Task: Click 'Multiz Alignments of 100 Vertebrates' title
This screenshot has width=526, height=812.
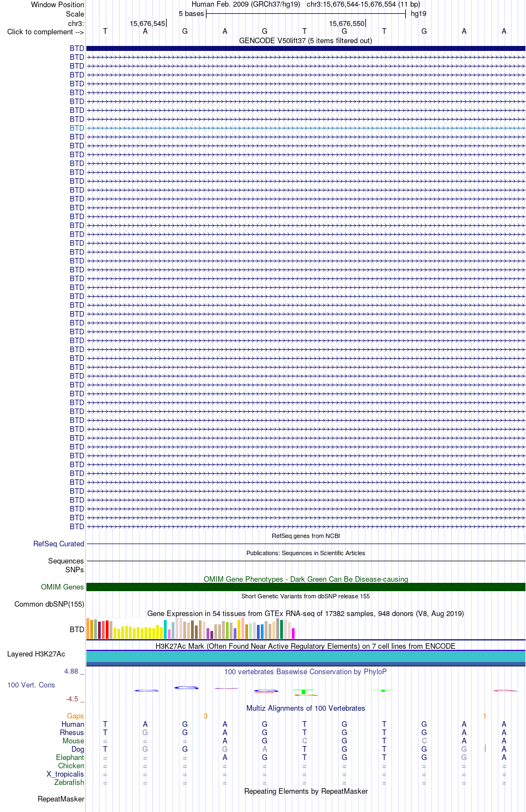Action: tap(306, 708)
